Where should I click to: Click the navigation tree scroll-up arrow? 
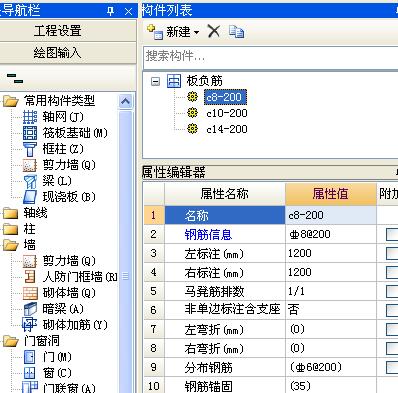pos(125,101)
